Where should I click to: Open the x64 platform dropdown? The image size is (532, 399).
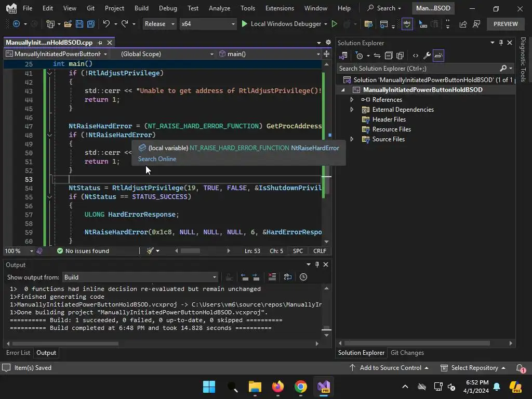point(208,24)
